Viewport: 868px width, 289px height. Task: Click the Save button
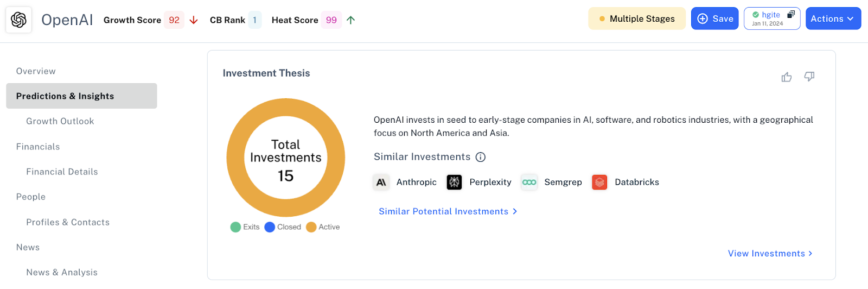714,19
